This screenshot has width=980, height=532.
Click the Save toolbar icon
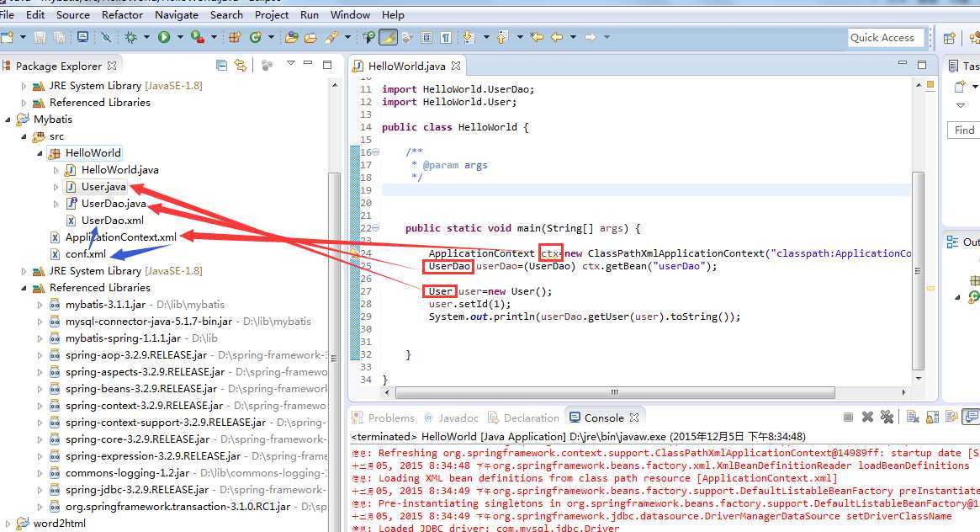40,38
